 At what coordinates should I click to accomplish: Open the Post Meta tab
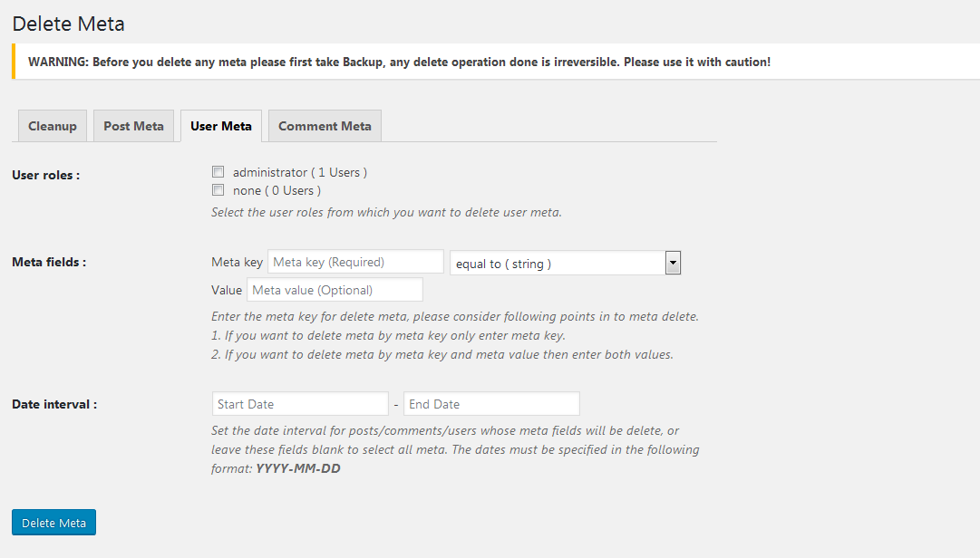click(x=133, y=126)
